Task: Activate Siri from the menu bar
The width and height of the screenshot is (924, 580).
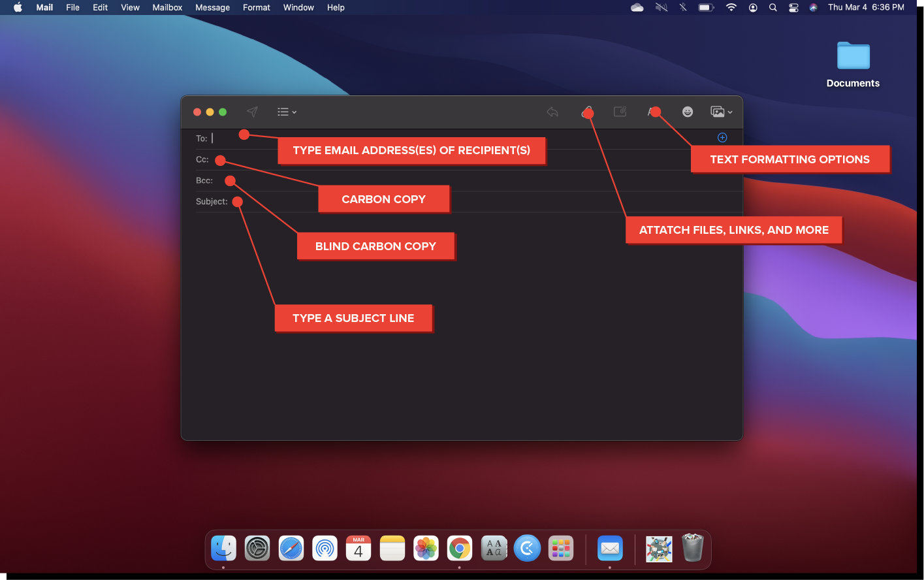Action: [814, 7]
